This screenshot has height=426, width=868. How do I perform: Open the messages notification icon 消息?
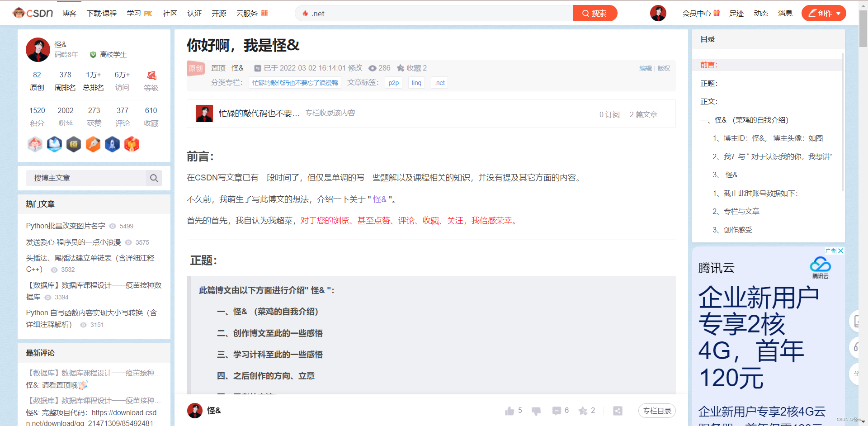click(x=785, y=13)
